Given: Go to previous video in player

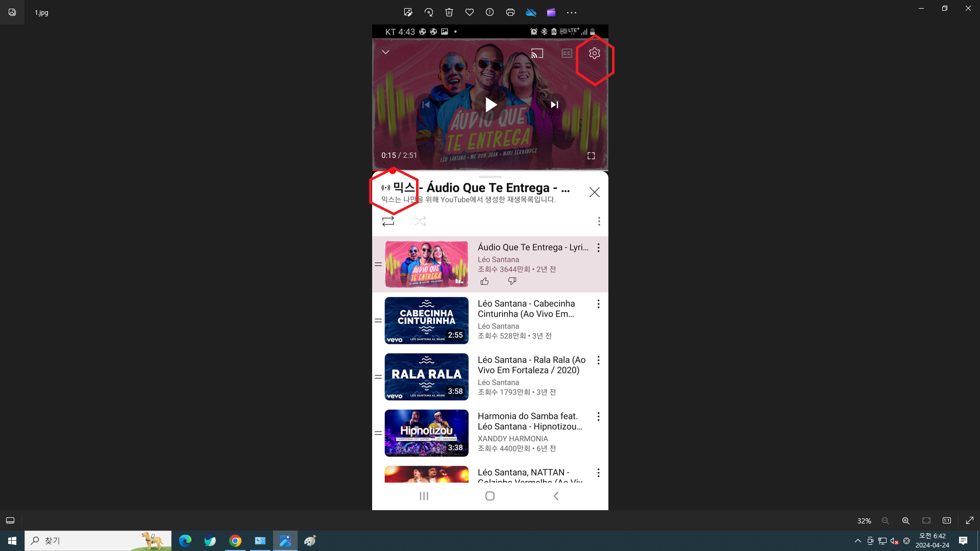Looking at the screenshot, I should point(426,105).
